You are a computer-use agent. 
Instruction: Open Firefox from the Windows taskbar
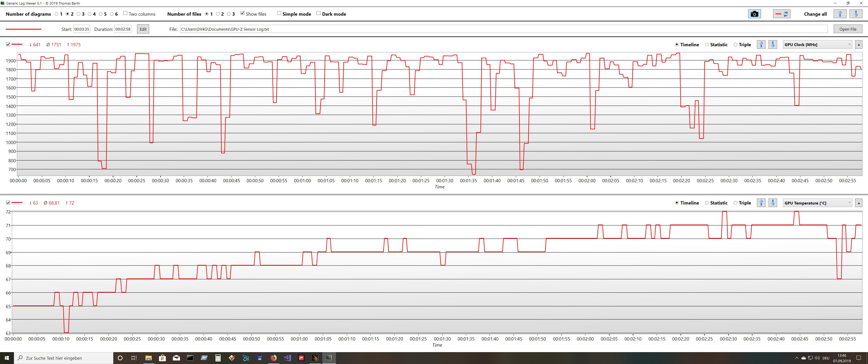point(273,358)
